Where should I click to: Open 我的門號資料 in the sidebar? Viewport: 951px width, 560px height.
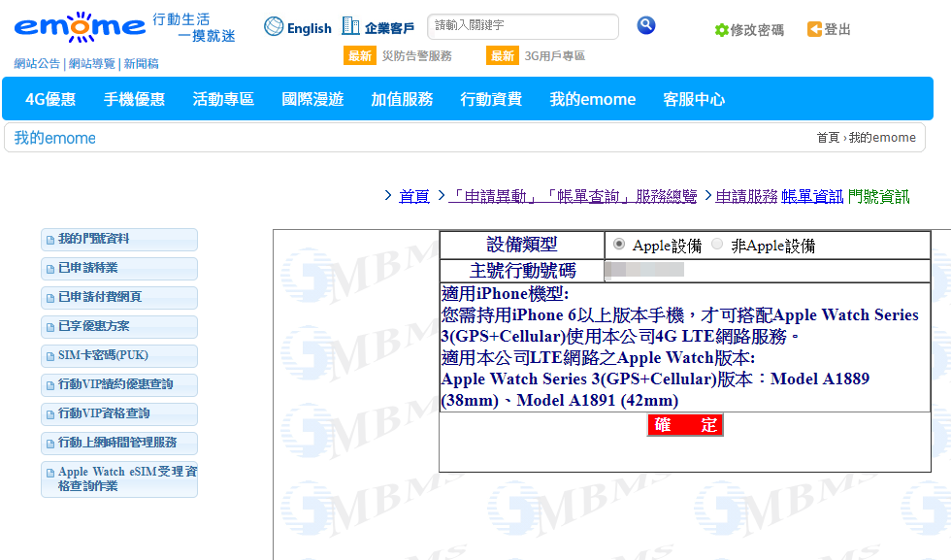coord(119,240)
